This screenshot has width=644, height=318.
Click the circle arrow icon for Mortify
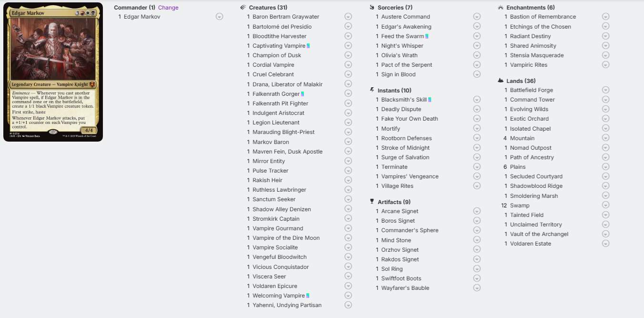pos(477,129)
